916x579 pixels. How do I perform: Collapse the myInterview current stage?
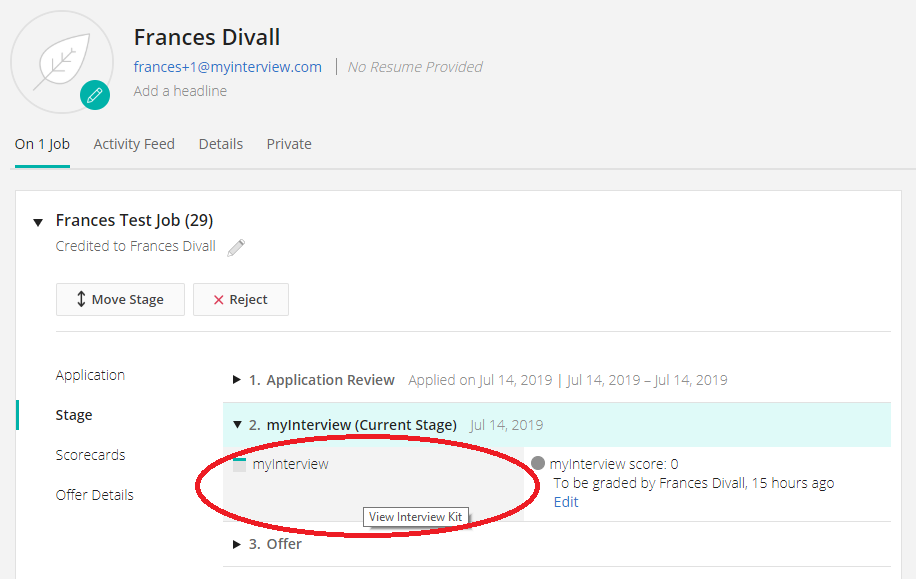pyautogui.click(x=237, y=425)
